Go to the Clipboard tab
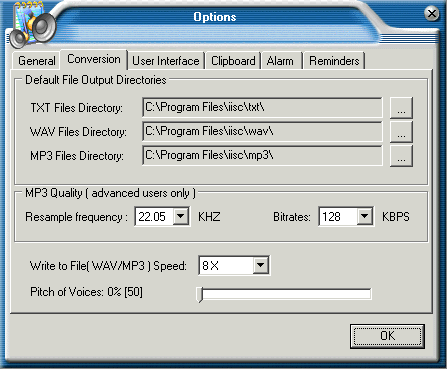This screenshot has height=369, width=447. pyautogui.click(x=233, y=61)
